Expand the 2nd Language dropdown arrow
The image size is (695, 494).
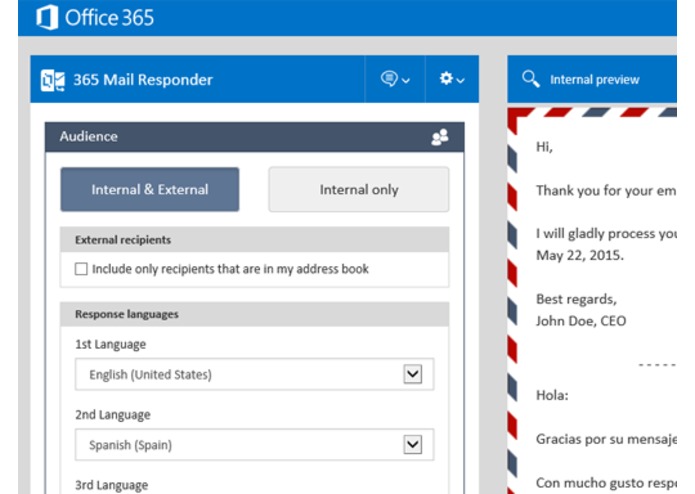tap(413, 445)
